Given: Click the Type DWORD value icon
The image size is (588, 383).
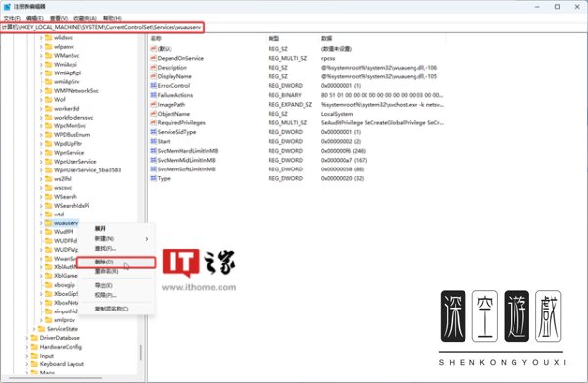Looking at the screenshot, I should (153, 178).
